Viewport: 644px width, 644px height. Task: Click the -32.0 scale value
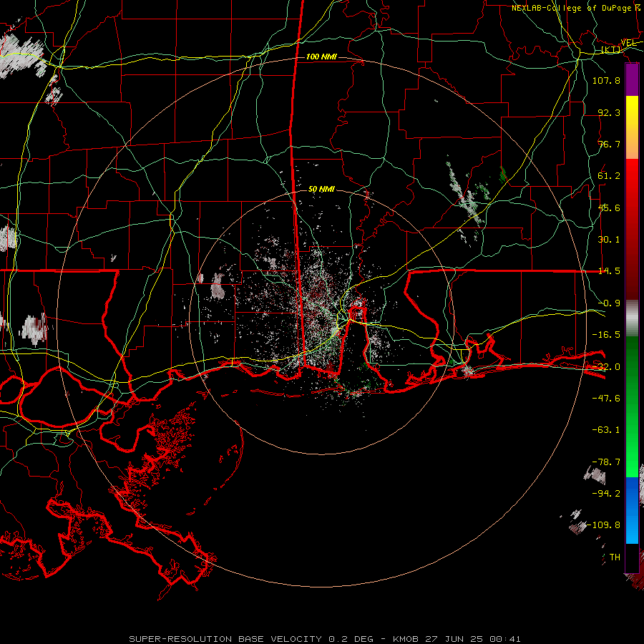pyautogui.click(x=606, y=367)
